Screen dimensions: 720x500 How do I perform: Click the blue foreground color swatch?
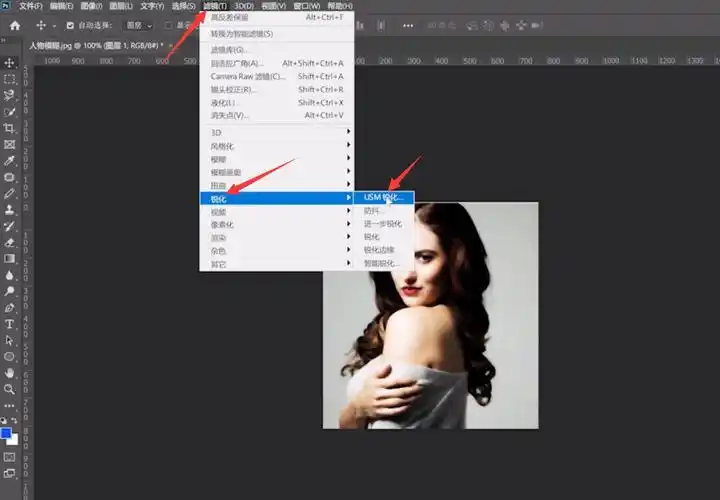click(x=7, y=432)
